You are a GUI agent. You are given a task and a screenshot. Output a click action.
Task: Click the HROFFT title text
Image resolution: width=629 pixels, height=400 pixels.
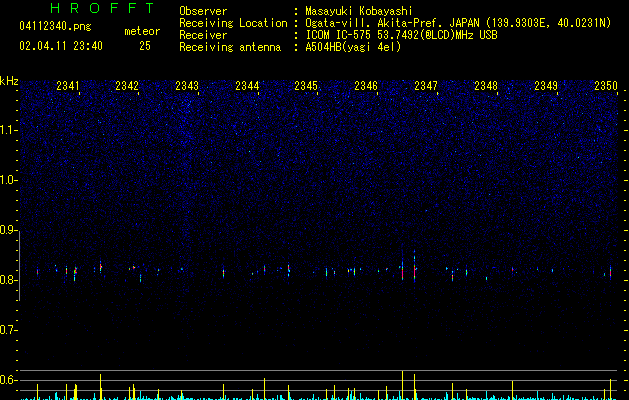[x=102, y=8]
